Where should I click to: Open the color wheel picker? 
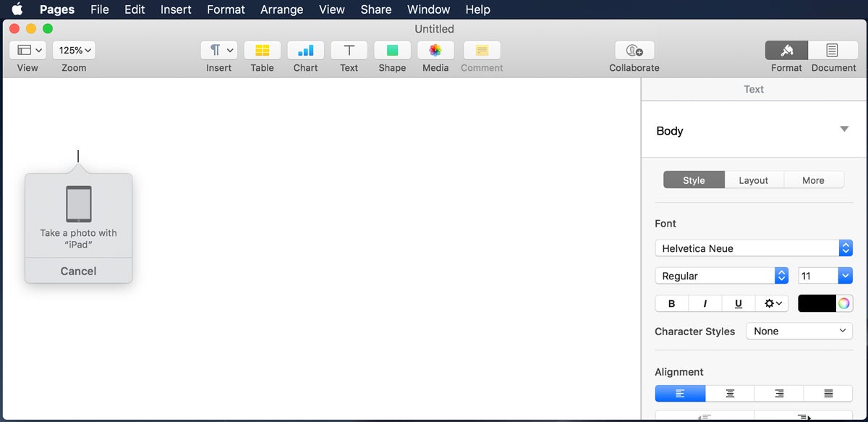(x=844, y=303)
